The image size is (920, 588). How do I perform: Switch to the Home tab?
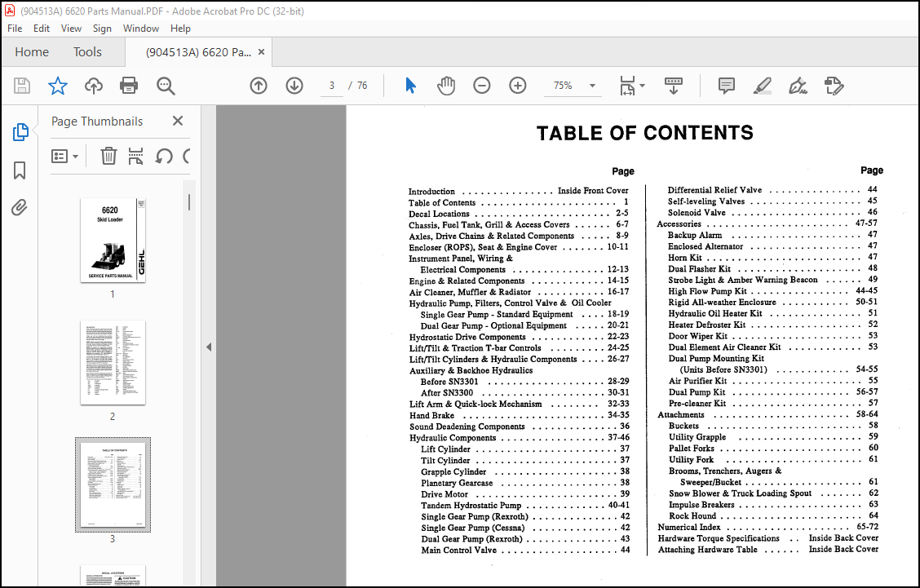(x=32, y=51)
